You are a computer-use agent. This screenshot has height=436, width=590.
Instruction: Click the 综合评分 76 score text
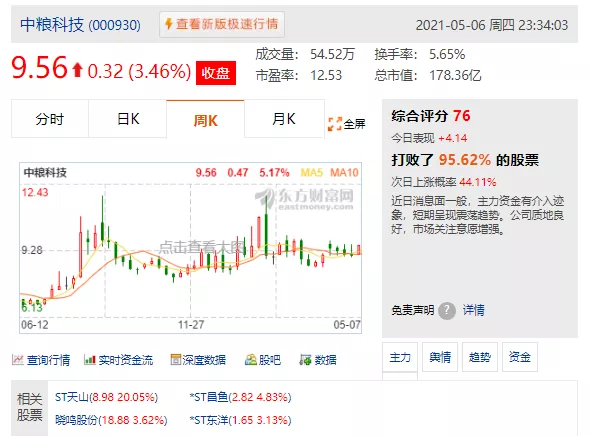pyautogui.click(x=431, y=116)
